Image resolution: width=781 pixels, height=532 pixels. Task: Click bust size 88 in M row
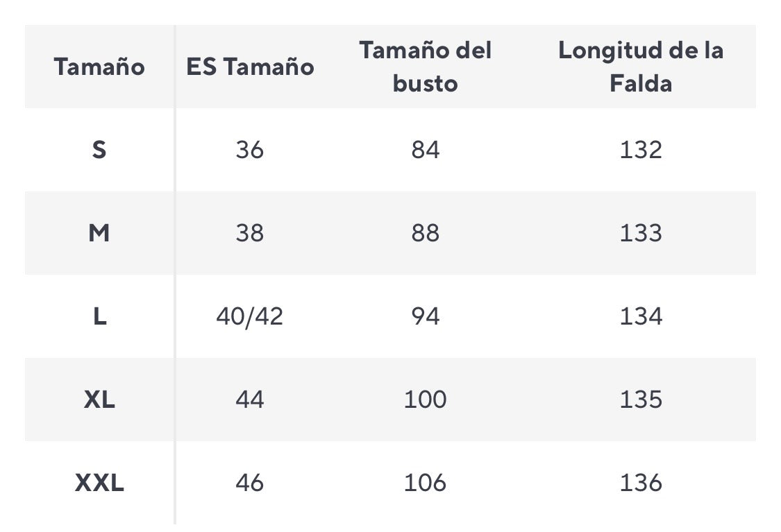425,233
